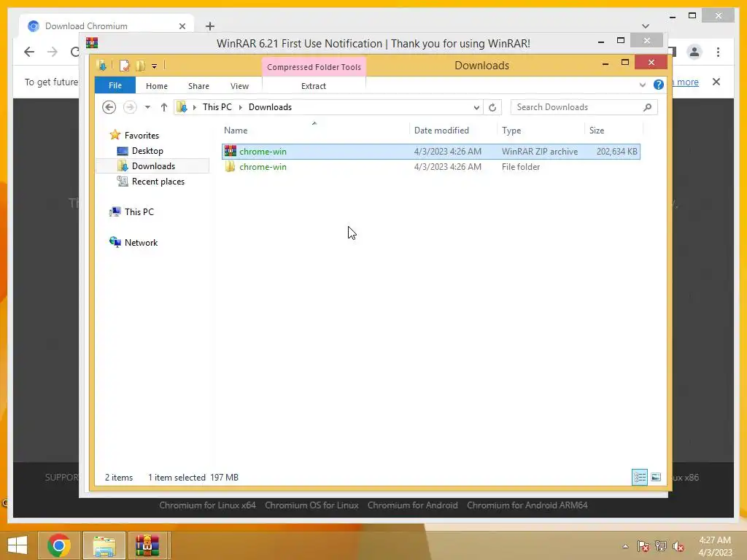Click File Explorer taskbar icon
Screen dimensions: 747x560
tap(104, 545)
